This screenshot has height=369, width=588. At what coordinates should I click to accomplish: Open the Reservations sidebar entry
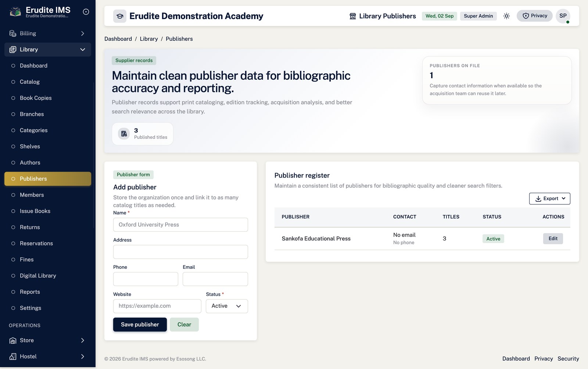[48, 243]
